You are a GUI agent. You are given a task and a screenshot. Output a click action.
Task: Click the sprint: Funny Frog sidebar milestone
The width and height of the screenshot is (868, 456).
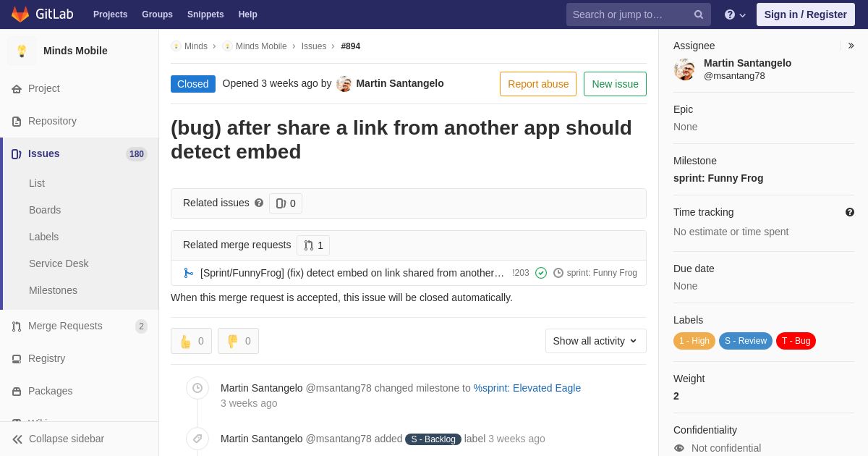[718, 178]
